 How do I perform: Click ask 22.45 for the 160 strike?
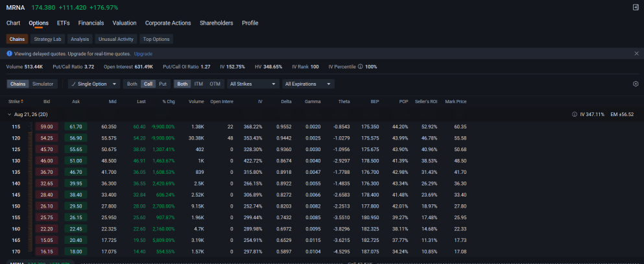tap(76, 229)
